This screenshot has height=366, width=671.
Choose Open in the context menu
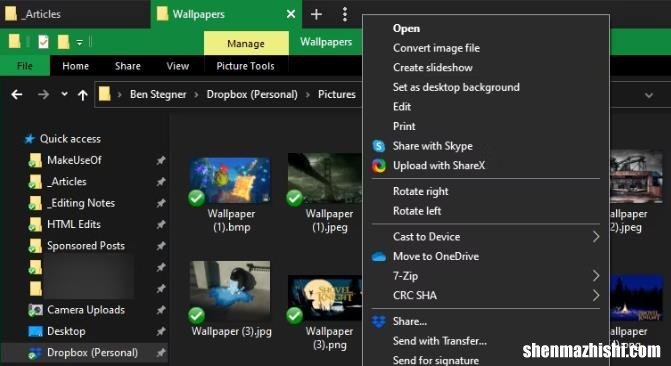406,28
